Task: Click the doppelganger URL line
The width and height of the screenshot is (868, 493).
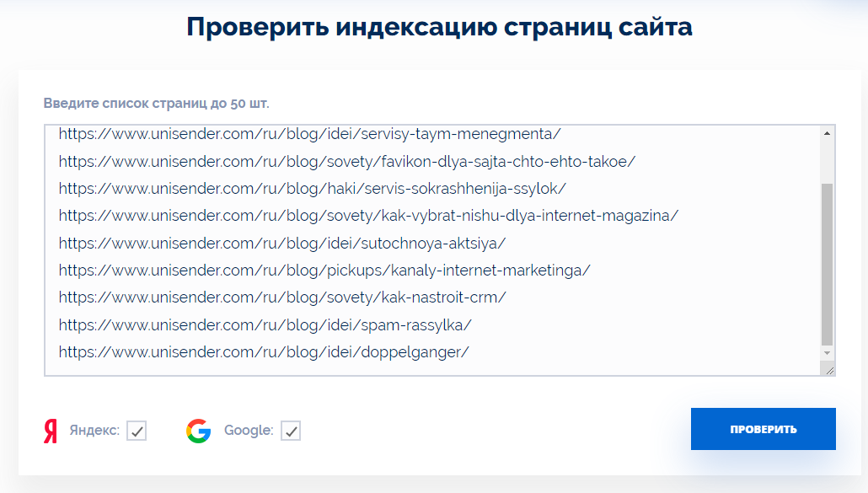Action: tap(264, 352)
